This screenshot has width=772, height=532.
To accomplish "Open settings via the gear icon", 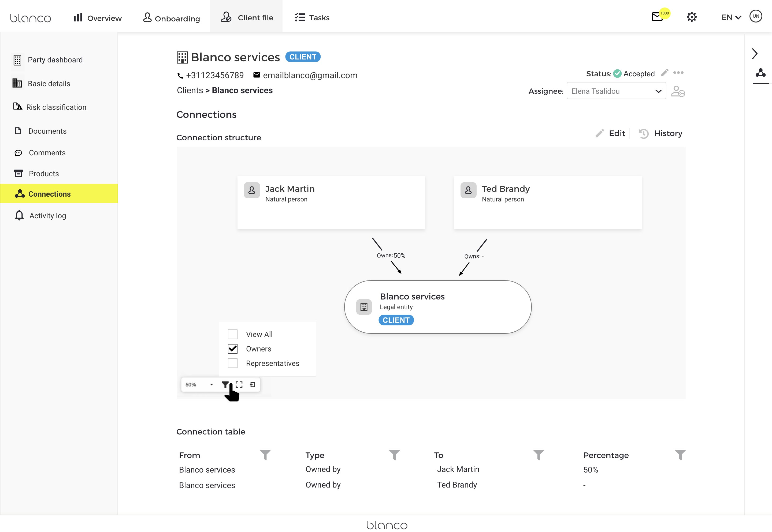I will [x=692, y=17].
